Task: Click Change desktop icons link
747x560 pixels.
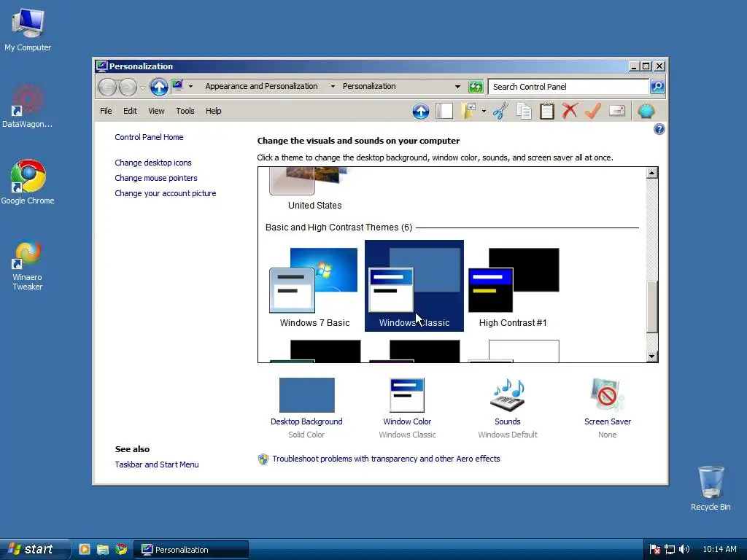Action: click(153, 163)
